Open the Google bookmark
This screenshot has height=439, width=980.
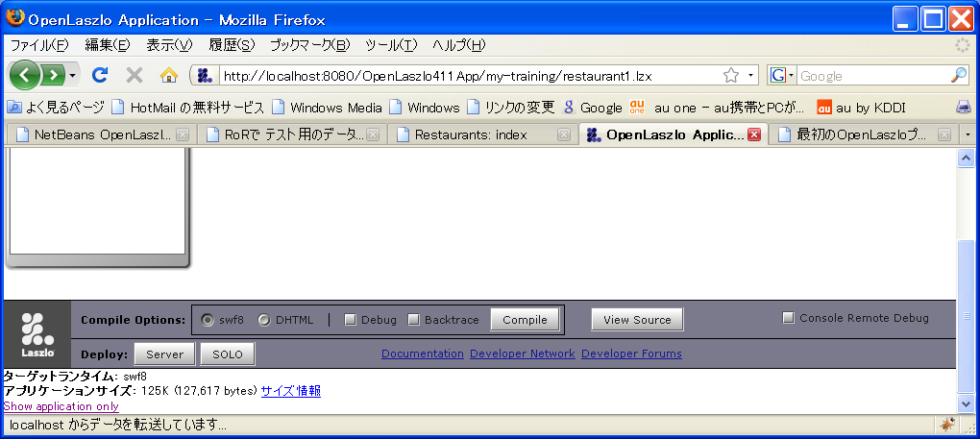tap(593, 108)
